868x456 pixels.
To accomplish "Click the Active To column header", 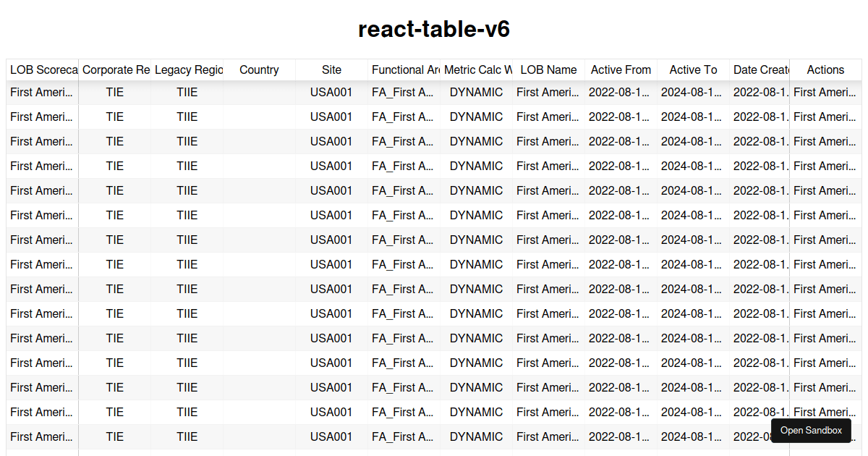I will [x=694, y=69].
